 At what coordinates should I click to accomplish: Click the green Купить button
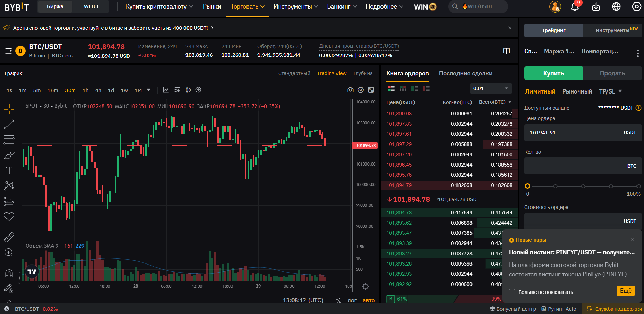click(554, 73)
